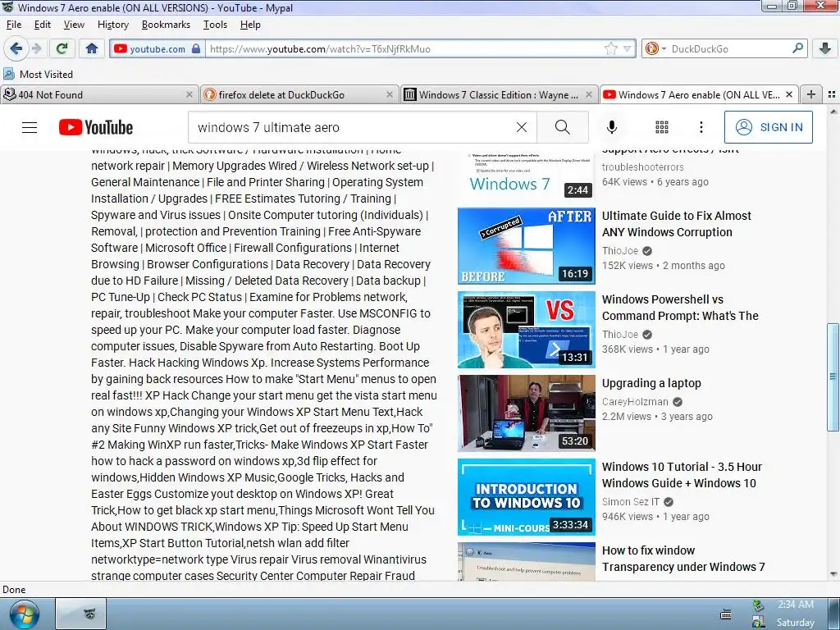Open Ultimate Guide to Fix Almost ANY title link
Image resolution: width=840 pixels, height=630 pixels.
click(676, 224)
